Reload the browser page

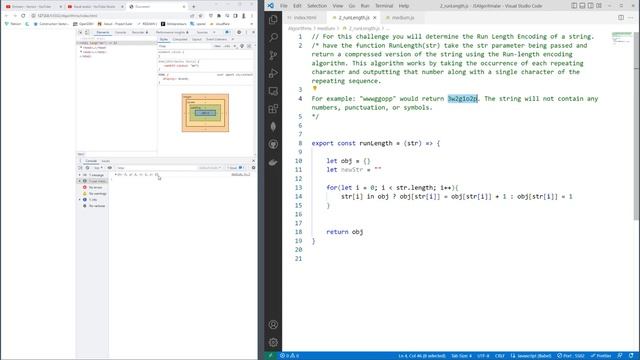coord(23,16)
